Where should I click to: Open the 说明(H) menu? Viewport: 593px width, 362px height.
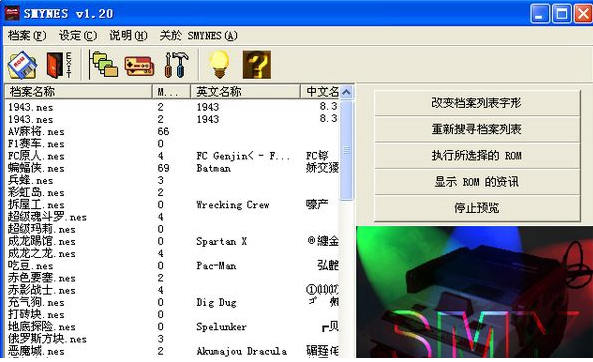coord(128,36)
